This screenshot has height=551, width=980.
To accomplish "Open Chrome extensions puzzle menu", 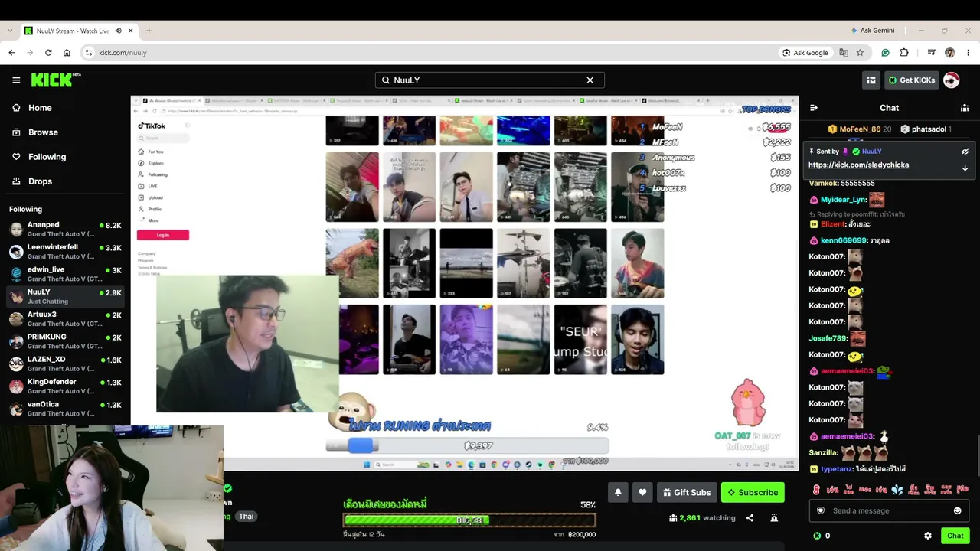I will coord(904,53).
